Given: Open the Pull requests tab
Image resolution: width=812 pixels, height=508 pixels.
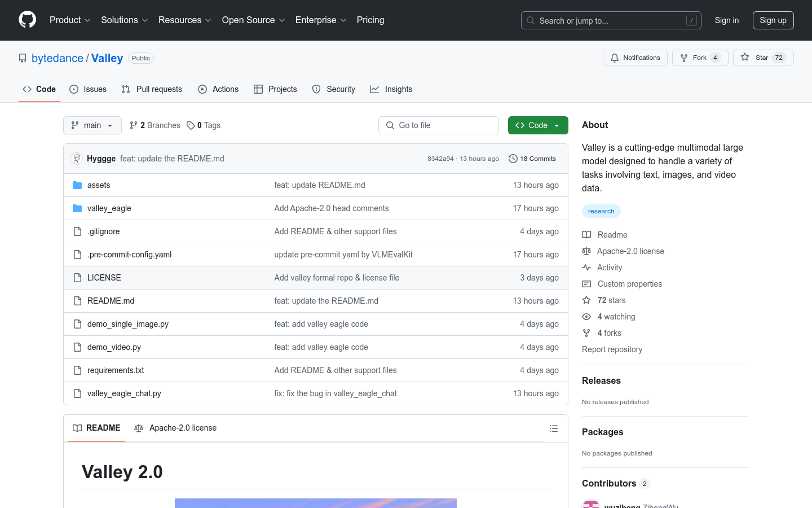Looking at the screenshot, I should click(x=152, y=89).
